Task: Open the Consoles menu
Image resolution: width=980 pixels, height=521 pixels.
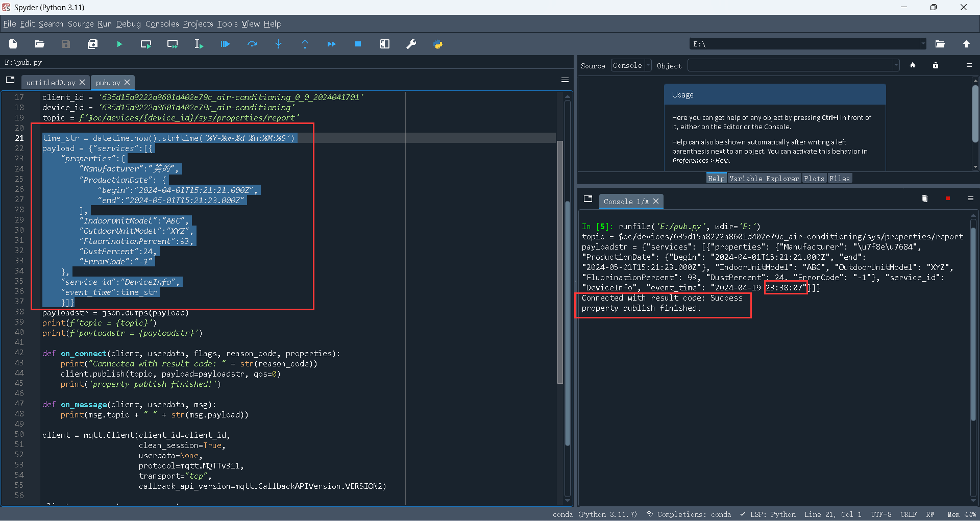Action: click(162, 24)
